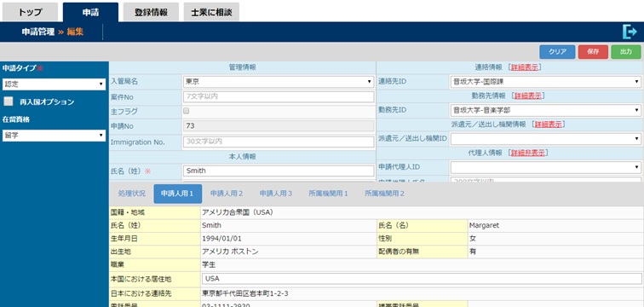This screenshot has width=644, height=307.
Task: Click the 本国における居住地 field containing USA
Action: pyautogui.click(x=422, y=279)
